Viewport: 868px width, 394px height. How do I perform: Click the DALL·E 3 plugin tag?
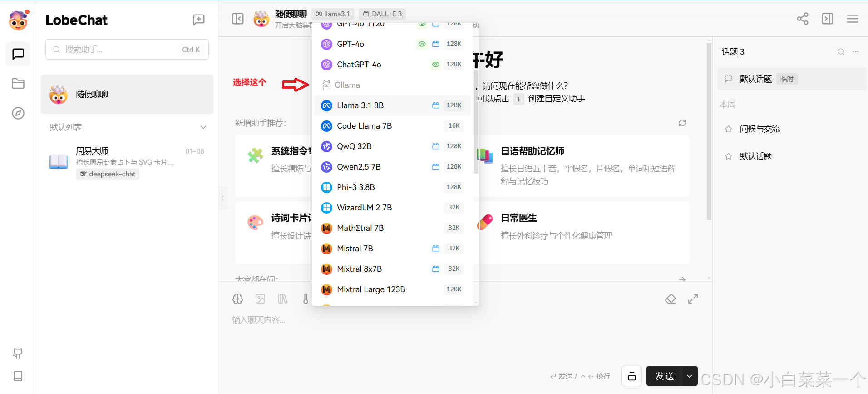[382, 14]
